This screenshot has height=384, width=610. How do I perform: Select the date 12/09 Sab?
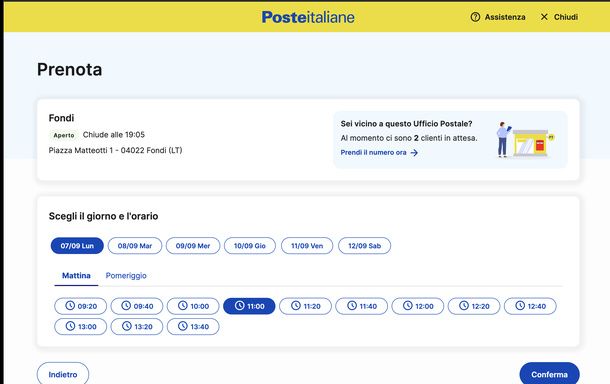365,245
